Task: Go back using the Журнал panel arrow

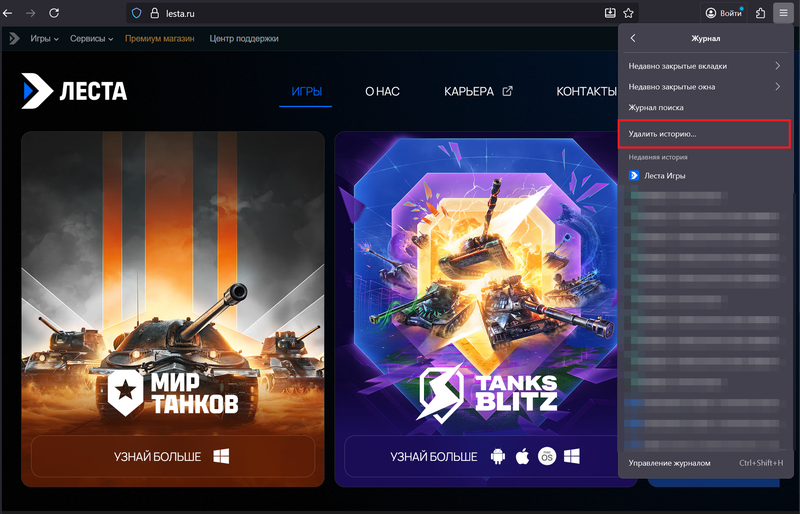Action: coord(633,39)
